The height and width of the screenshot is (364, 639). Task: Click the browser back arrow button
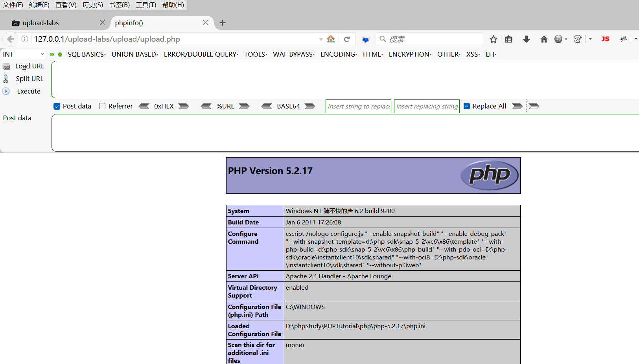11,39
